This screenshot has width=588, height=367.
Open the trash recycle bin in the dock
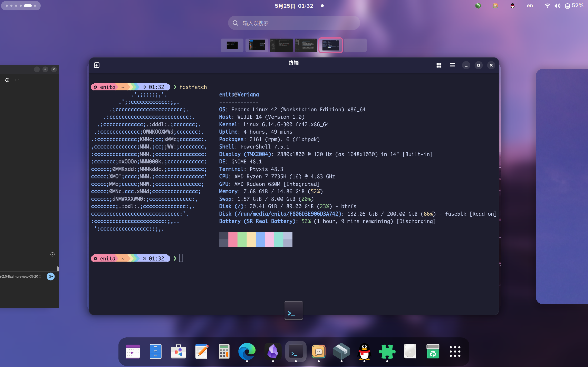tap(433, 351)
